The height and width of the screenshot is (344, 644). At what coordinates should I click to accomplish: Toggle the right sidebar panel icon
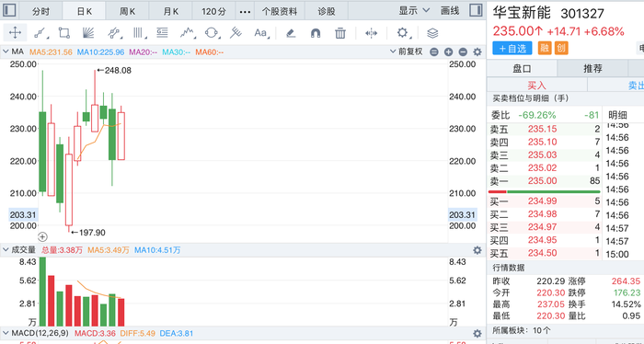(476, 10)
